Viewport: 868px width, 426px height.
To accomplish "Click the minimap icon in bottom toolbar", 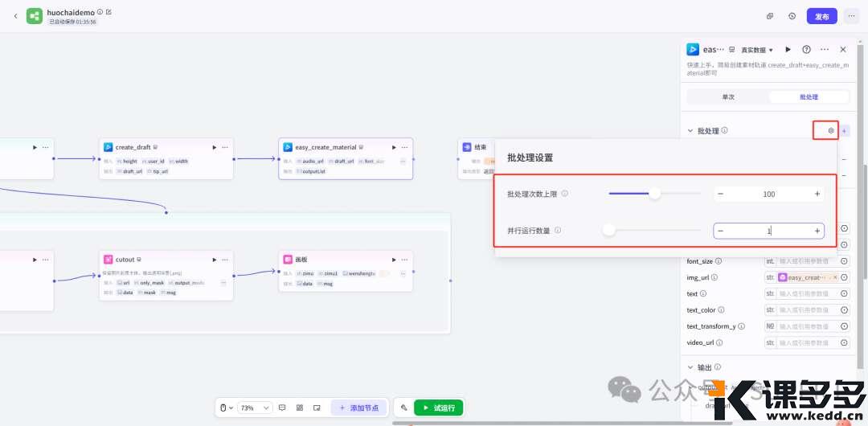I will tap(317, 408).
